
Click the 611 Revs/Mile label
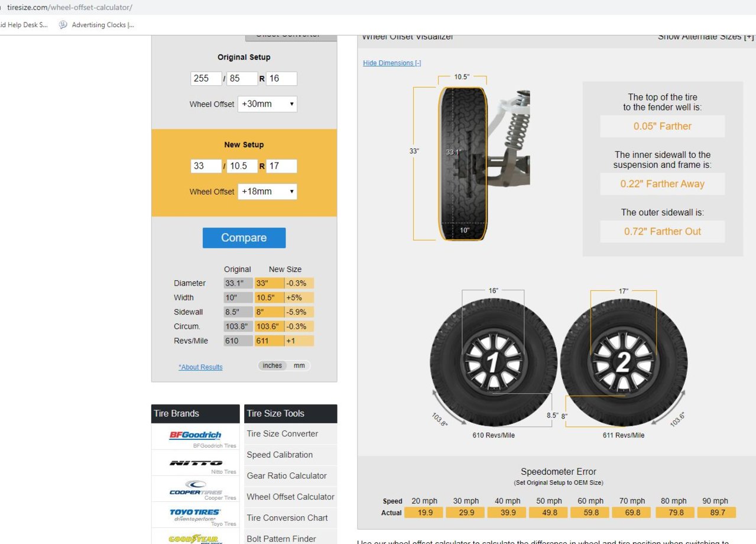624,435
